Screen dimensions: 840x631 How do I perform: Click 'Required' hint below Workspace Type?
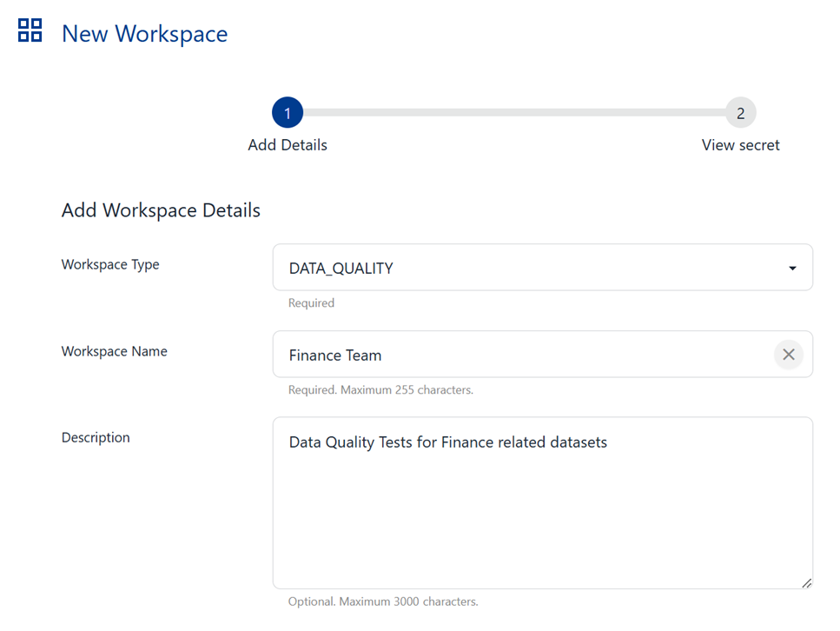point(311,303)
